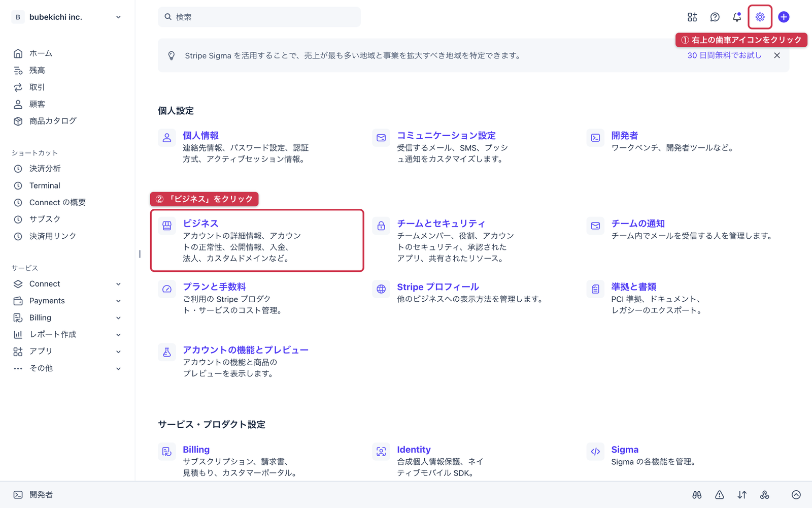Open the bubekichi inc. account switcher
This screenshot has height=508, width=812.
67,17
